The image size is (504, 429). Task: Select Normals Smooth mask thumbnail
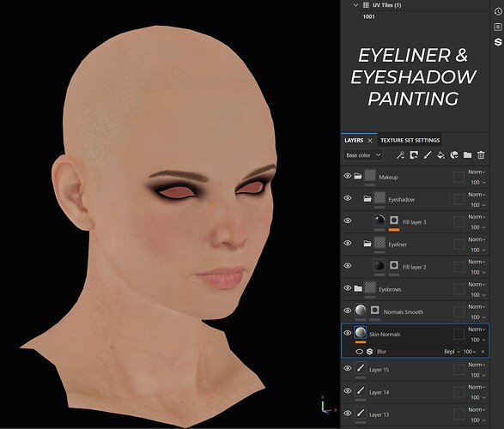pos(374,311)
